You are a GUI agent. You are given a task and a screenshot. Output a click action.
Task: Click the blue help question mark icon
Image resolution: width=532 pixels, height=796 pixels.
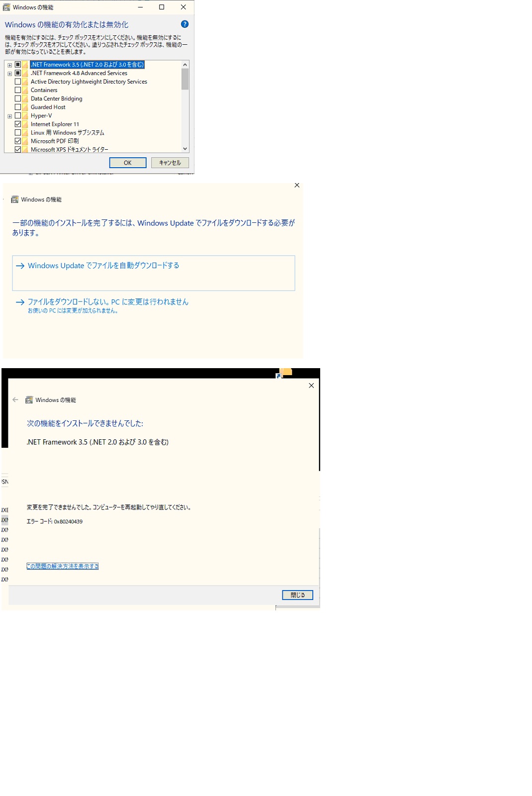(184, 24)
